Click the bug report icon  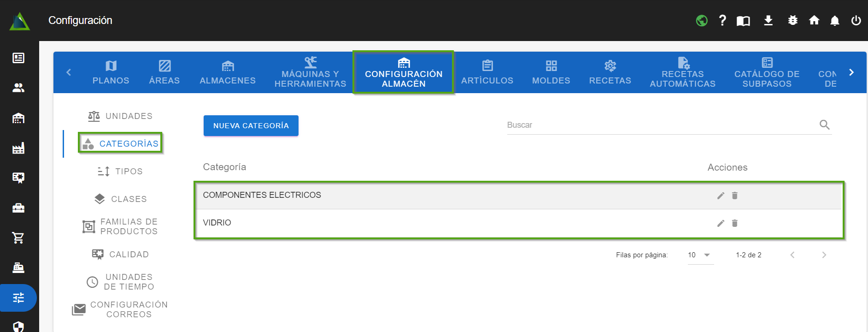(x=792, y=21)
